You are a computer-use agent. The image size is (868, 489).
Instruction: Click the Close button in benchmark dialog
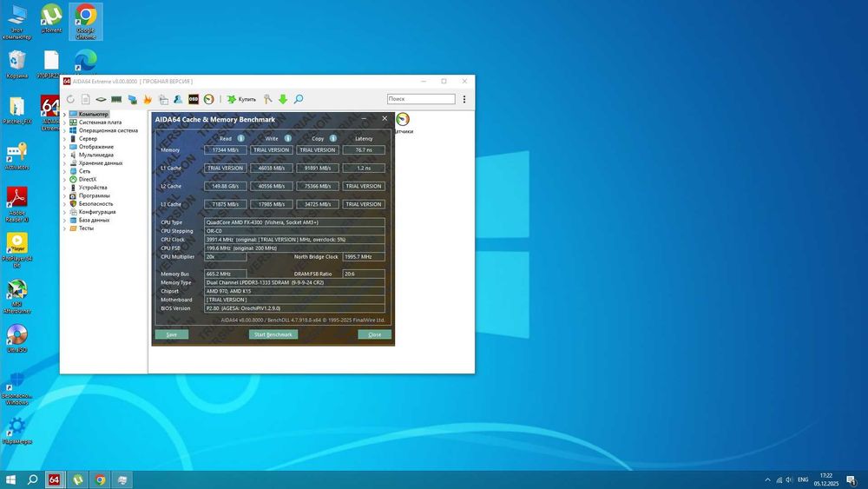(375, 334)
